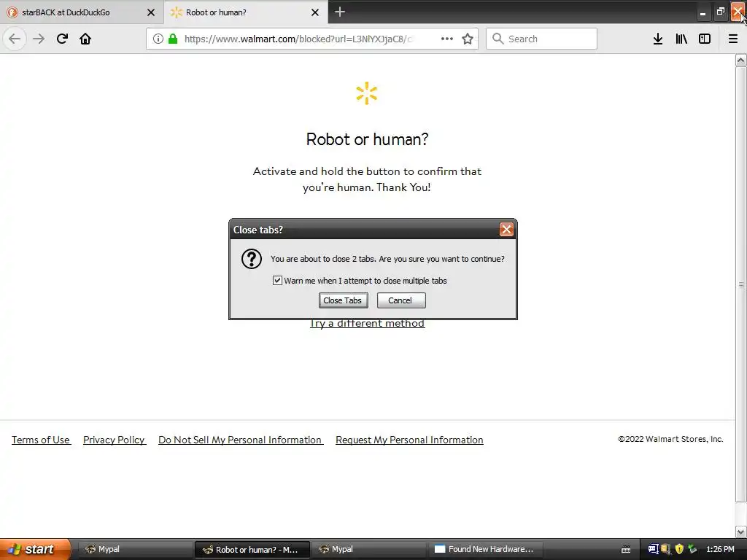The height and width of the screenshot is (560, 747).
Task: Click the vertical scrollbar up arrow
Action: click(740, 60)
